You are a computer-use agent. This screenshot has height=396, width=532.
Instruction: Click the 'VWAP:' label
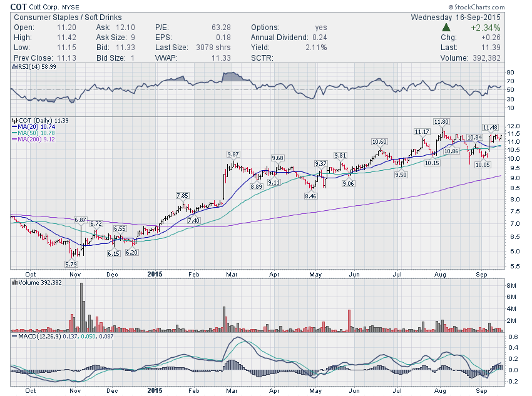click(166, 58)
